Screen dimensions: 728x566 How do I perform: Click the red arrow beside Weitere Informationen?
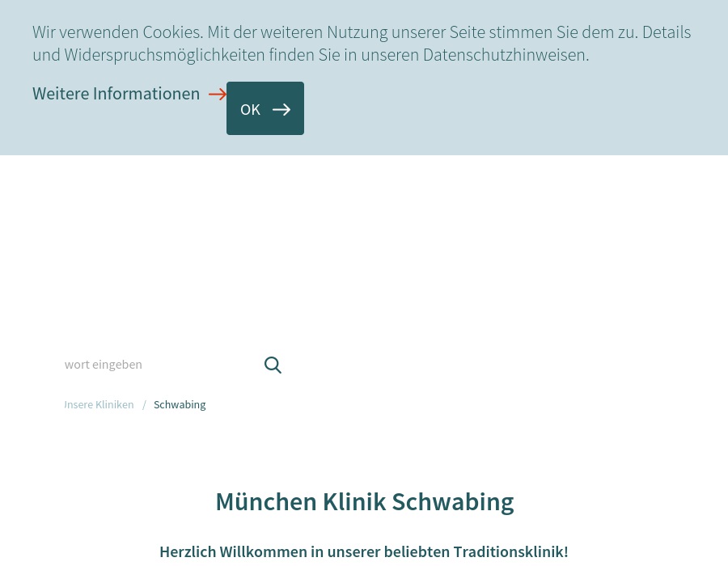click(217, 94)
